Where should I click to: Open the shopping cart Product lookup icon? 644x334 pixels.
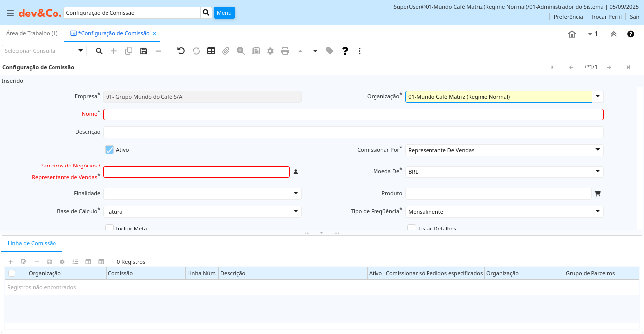click(x=598, y=194)
